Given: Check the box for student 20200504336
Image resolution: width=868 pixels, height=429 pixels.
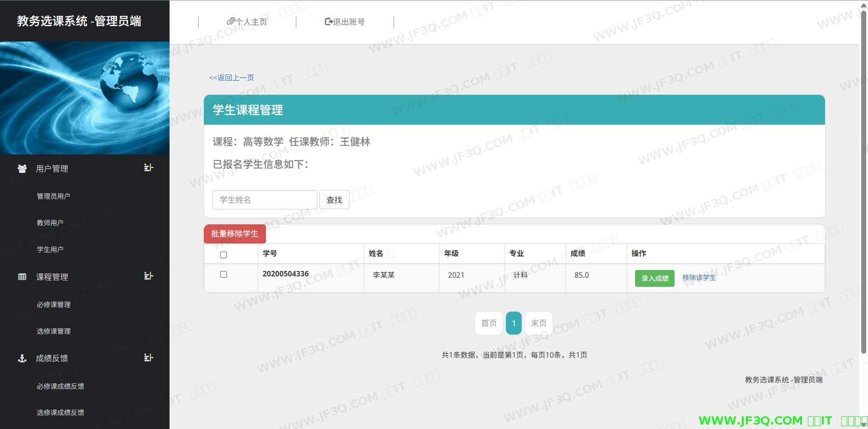Looking at the screenshot, I should pyautogui.click(x=223, y=275).
